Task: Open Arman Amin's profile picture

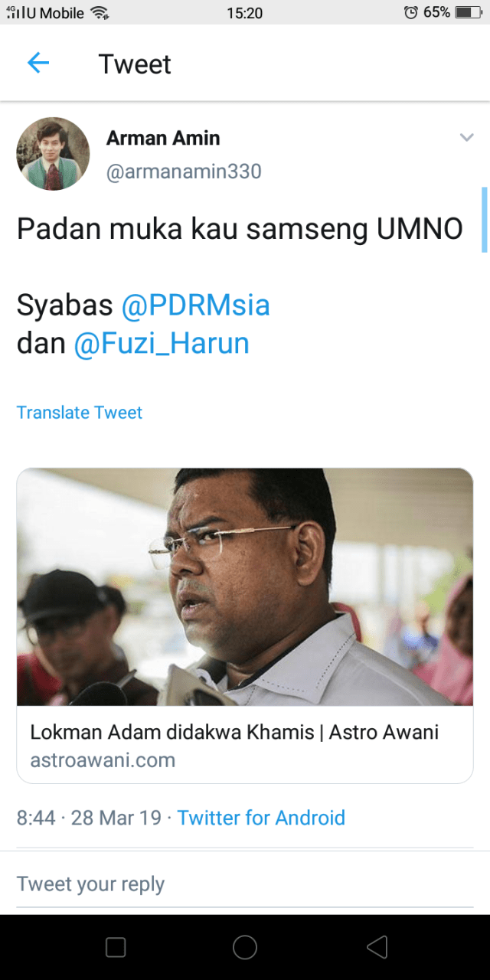Action: pyautogui.click(x=53, y=154)
